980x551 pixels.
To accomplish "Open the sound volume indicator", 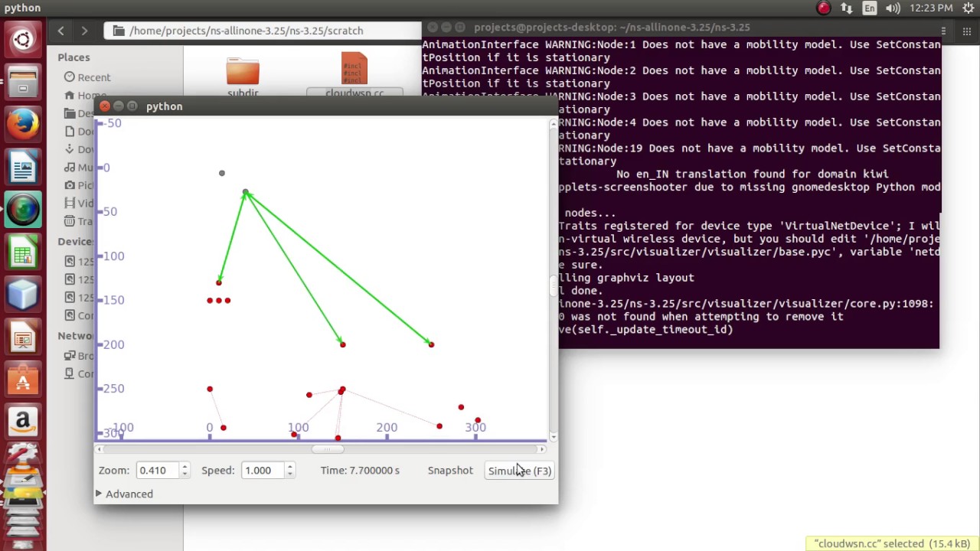I will click(x=893, y=8).
